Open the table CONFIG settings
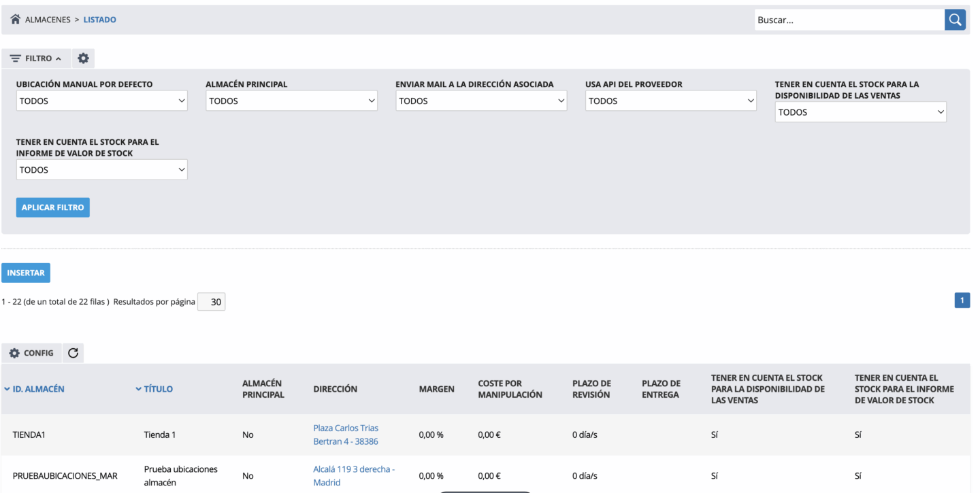980x493 pixels. pos(31,353)
